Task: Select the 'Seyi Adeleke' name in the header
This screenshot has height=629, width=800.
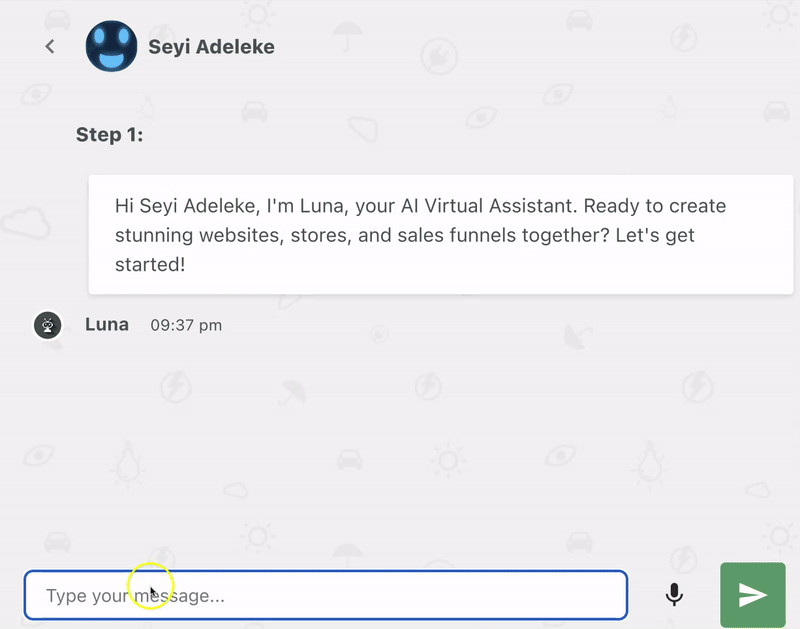Action: (x=211, y=46)
